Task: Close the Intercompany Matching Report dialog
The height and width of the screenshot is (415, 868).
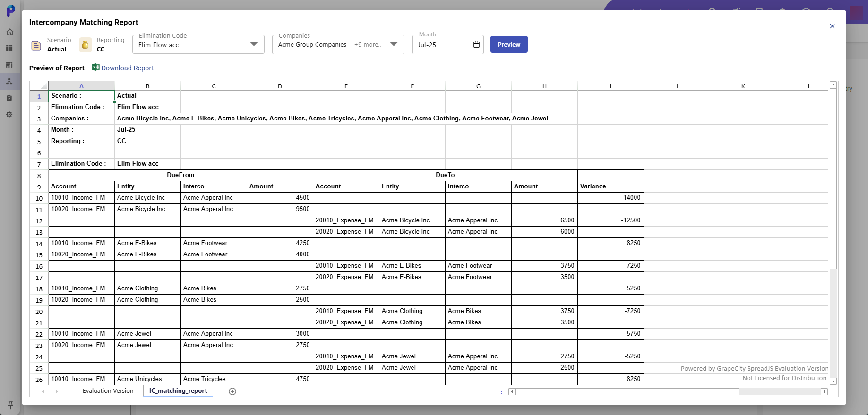Action: pos(832,26)
